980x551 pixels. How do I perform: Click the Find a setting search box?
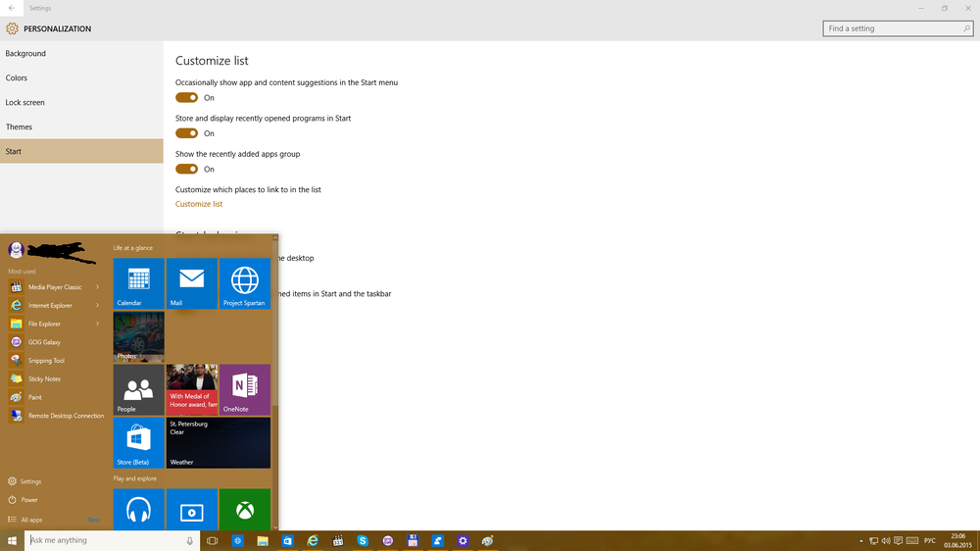point(892,28)
